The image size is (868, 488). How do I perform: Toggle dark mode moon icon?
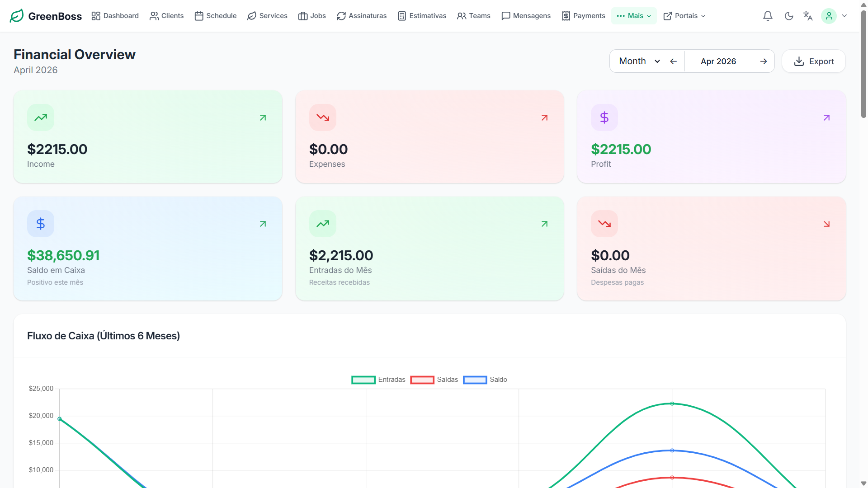tap(789, 16)
